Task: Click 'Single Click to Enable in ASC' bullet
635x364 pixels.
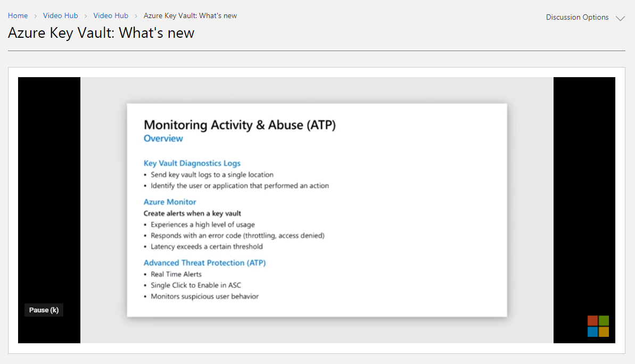Action: click(x=196, y=285)
